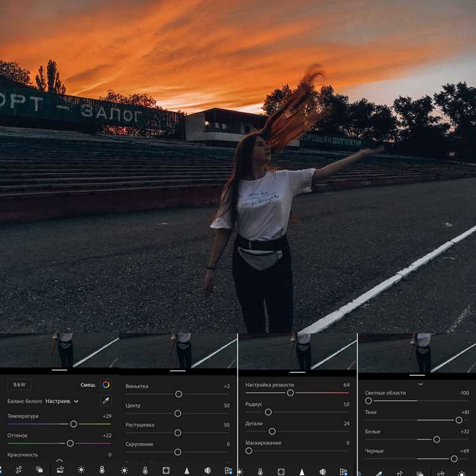Click the Тени slider handle
This screenshot has height=476, width=476.
459,420
